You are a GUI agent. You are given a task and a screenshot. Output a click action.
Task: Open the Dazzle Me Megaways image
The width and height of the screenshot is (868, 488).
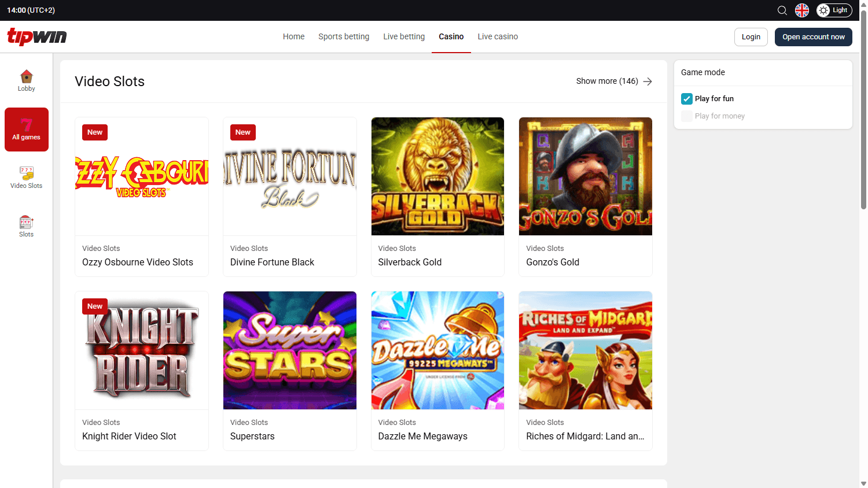pyautogui.click(x=437, y=350)
